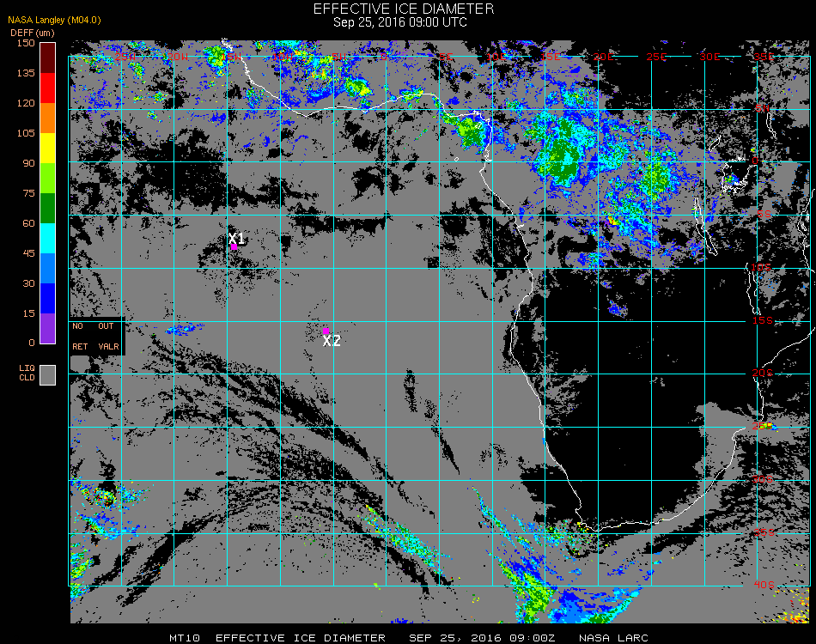Viewport: 816px width, 644px height.
Task: Click the 'NO' legend text
Action: (x=77, y=326)
